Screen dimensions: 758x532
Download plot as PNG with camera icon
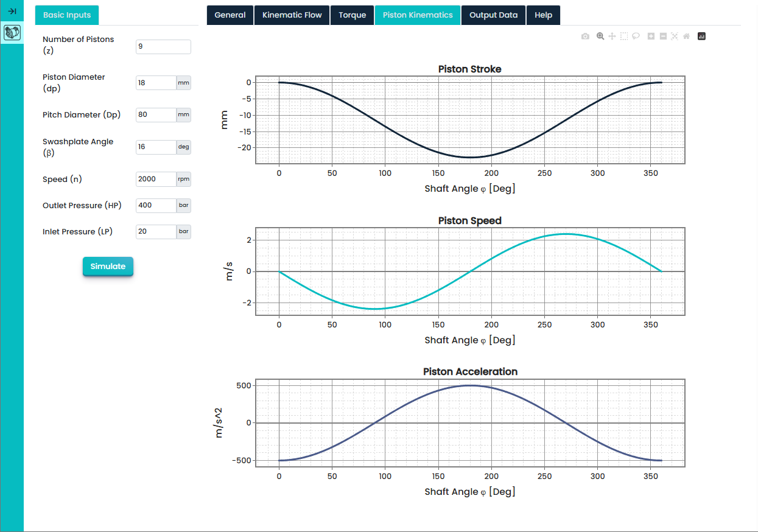(585, 37)
